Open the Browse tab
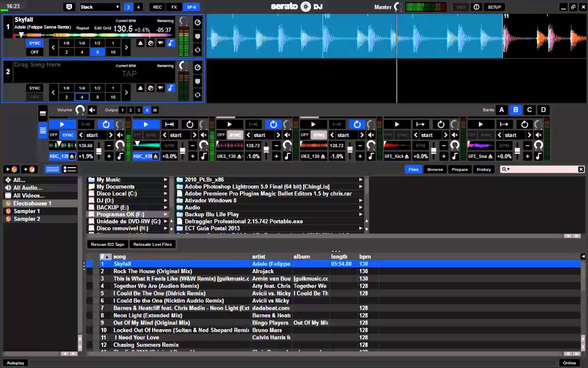This screenshot has width=588, height=368. [x=435, y=169]
